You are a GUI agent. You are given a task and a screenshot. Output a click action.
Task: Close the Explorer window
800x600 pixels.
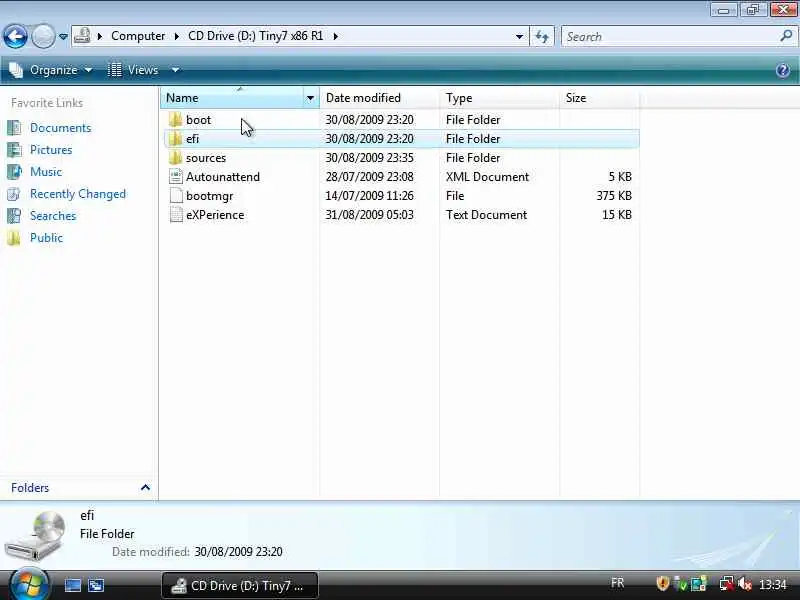(x=784, y=10)
